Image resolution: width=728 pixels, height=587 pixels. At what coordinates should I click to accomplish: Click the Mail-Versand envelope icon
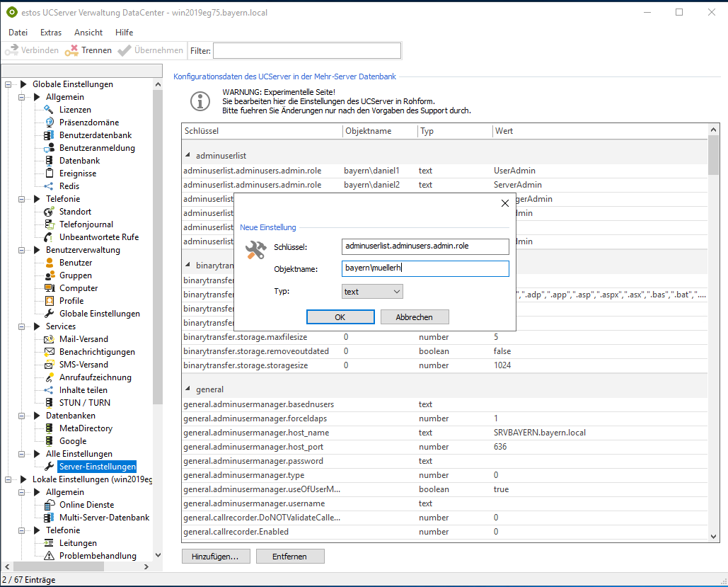49,339
